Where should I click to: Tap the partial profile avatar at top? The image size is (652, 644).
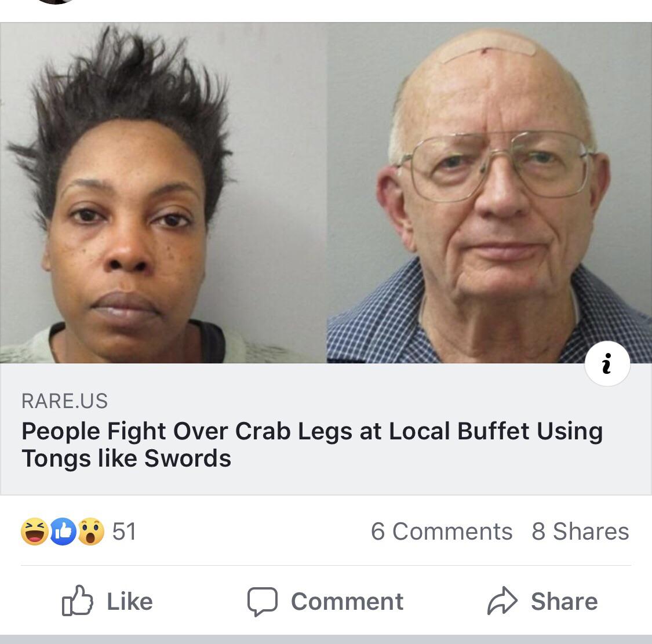pyautogui.click(x=55, y=2)
